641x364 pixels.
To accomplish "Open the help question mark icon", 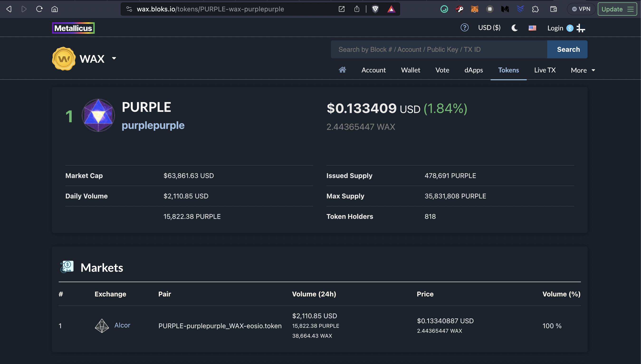I will (464, 28).
